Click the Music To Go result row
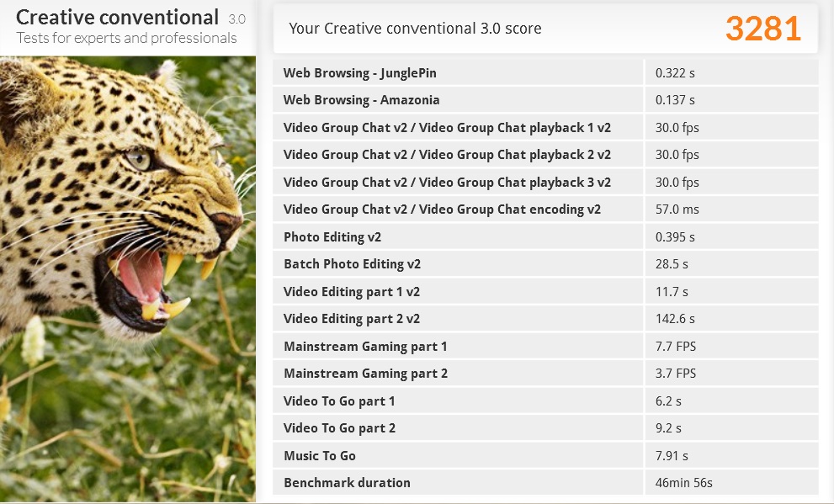Viewport: 834px width, 504px height. click(320, 456)
